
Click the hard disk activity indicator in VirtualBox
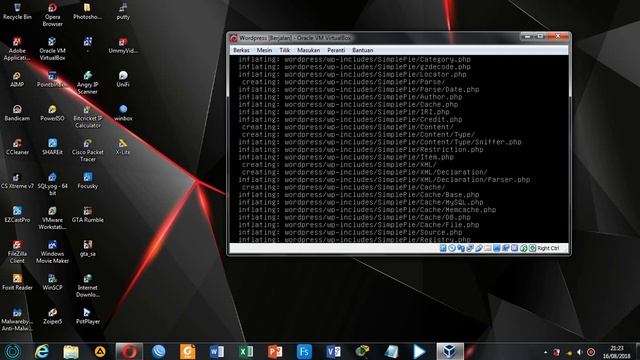click(443, 248)
